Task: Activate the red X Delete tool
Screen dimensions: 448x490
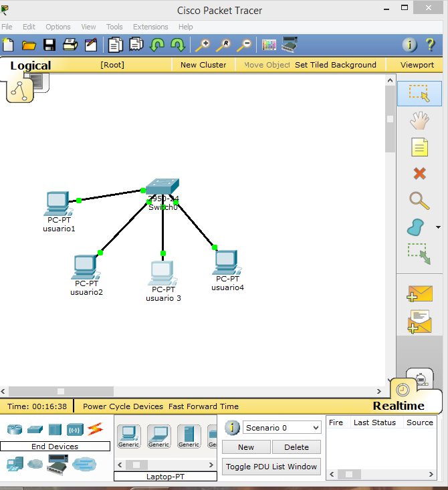Action: coord(419,173)
